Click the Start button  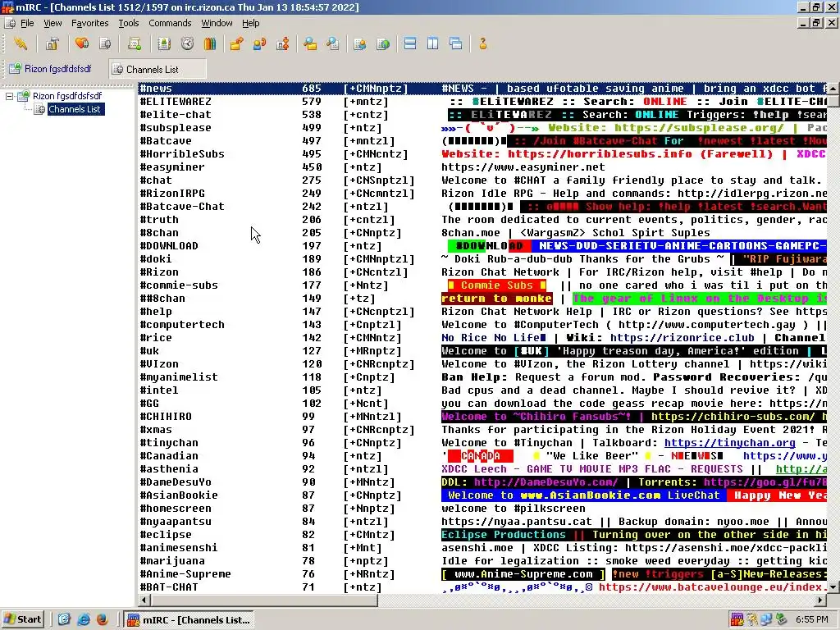click(22, 619)
